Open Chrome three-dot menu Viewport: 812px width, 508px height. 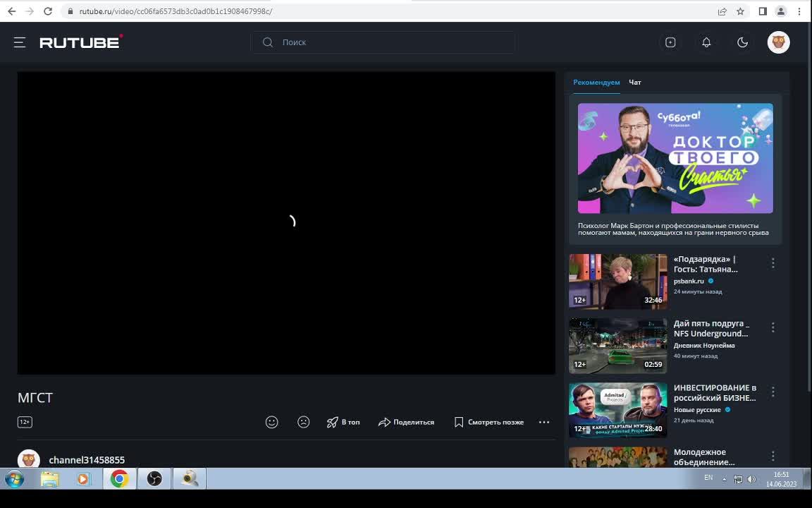(x=799, y=11)
